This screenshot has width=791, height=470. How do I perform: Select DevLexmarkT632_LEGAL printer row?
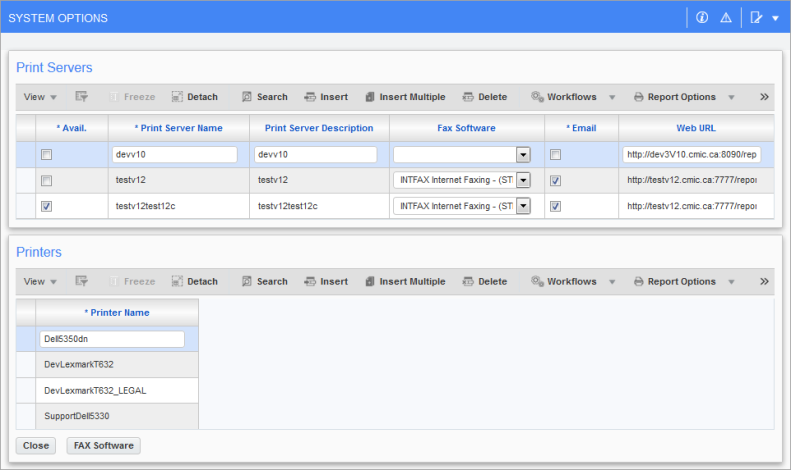[x=107, y=390]
